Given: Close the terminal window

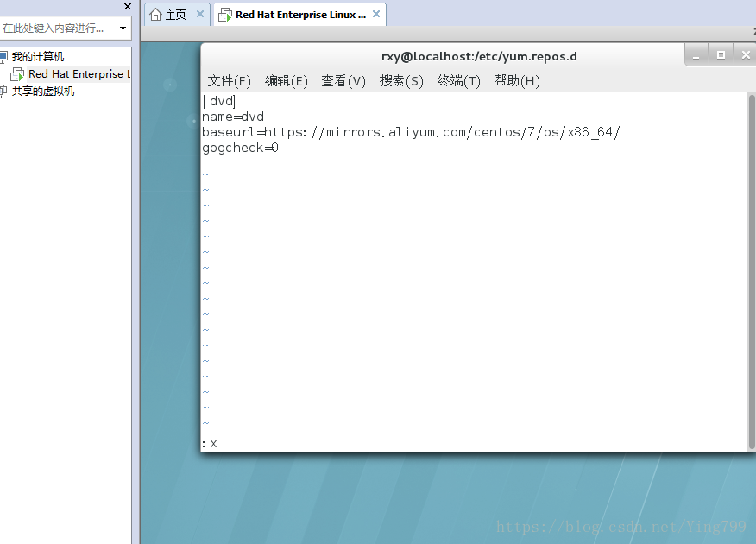Looking at the screenshot, I should pyautogui.click(x=746, y=55).
